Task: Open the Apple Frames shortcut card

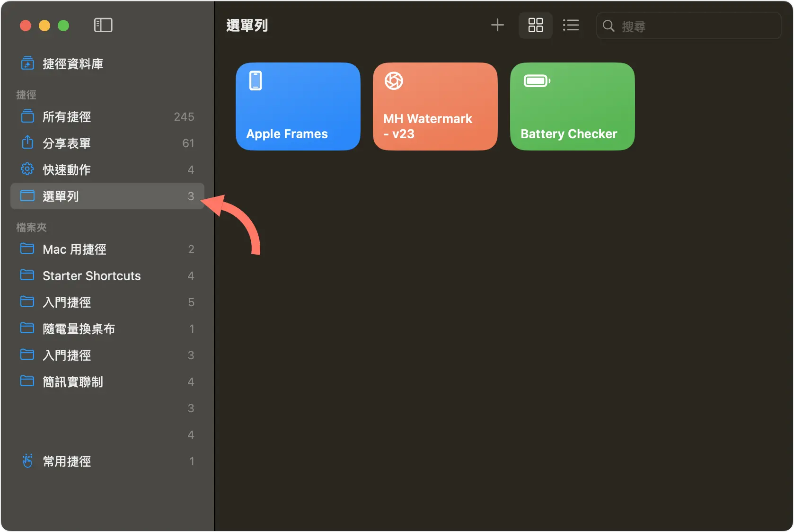Action: click(x=298, y=106)
